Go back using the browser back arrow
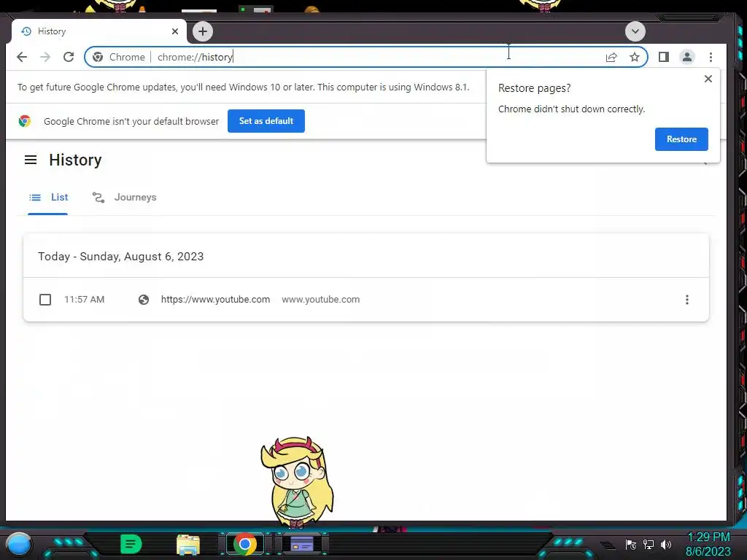The width and height of the screenshot is (747, 560). 22,57
